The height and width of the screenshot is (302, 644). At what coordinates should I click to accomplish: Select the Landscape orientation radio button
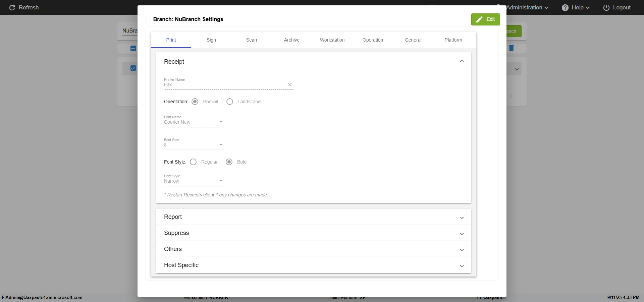pyautogui.click(x=230, y=102)
